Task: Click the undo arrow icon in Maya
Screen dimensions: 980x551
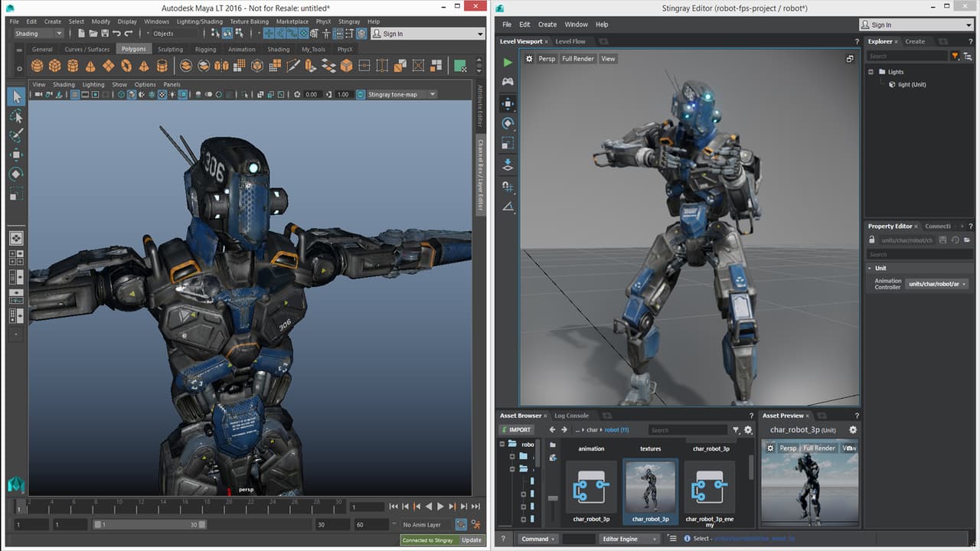Action: (x=116, y=34)
